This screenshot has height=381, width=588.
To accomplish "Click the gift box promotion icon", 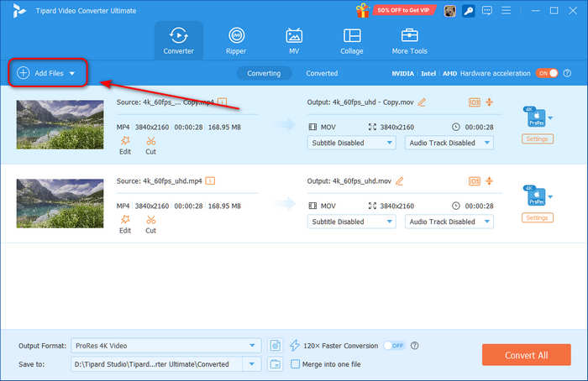I will (x=363, y=10).
